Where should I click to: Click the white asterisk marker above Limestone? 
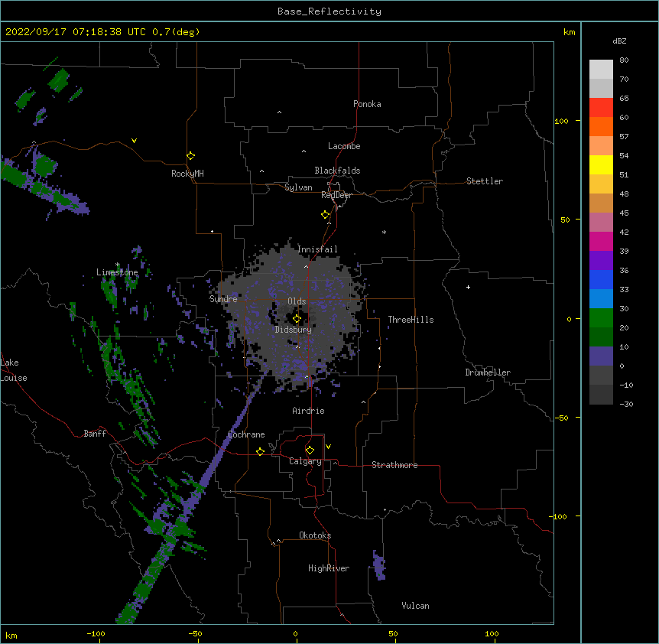tap(118, 265)
